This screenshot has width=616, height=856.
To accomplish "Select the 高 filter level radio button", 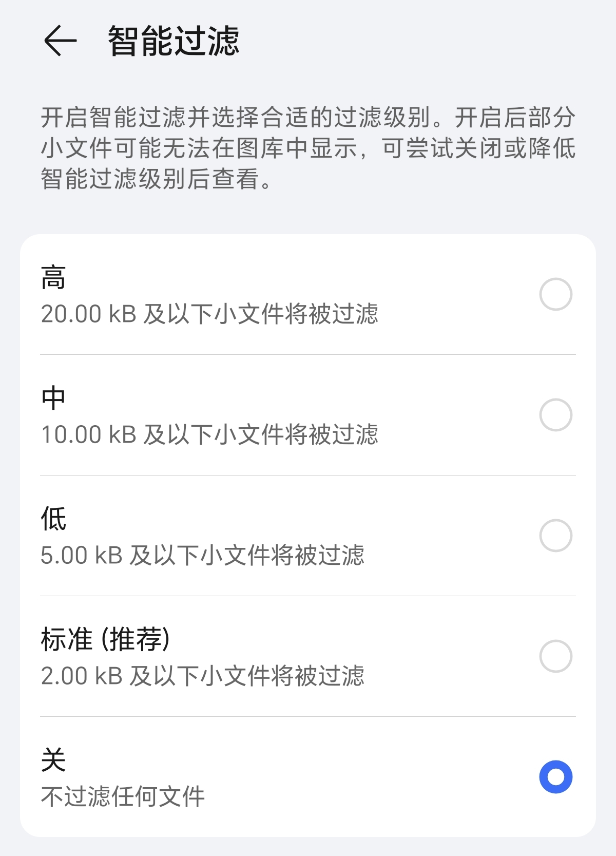I will 555,294.
